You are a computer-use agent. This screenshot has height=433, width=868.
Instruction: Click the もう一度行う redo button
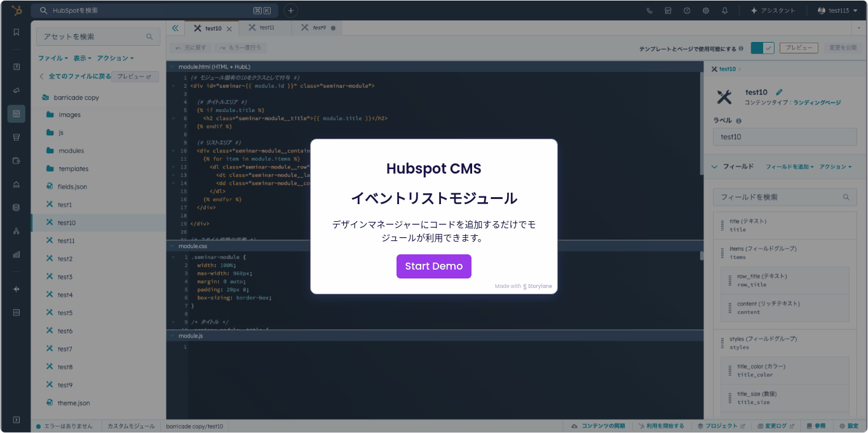coord(240,48)
